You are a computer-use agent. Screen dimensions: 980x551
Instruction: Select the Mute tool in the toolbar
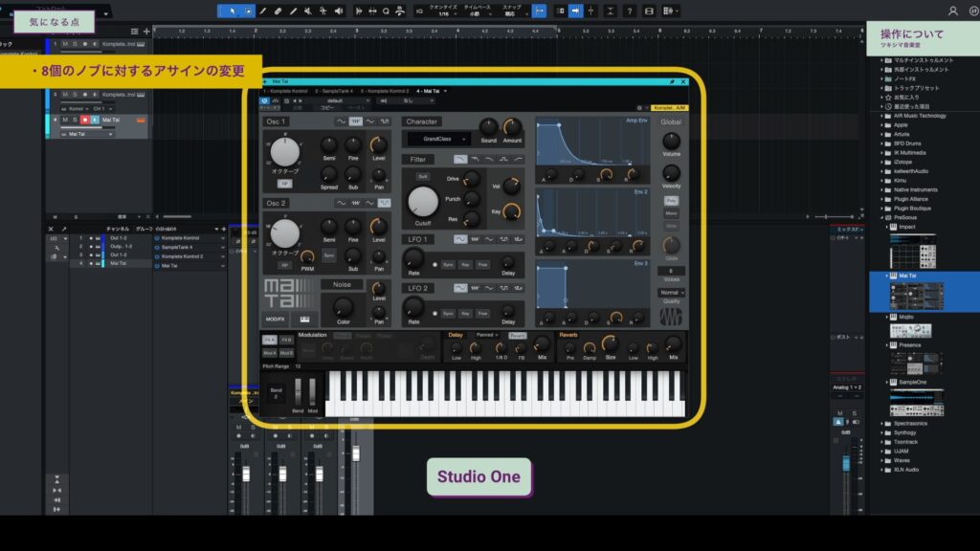pos(308,11)
